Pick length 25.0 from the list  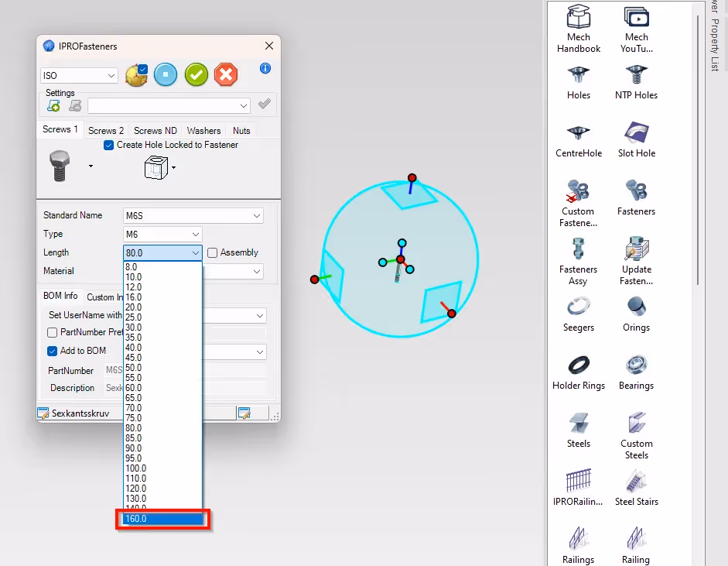pyautogui.click(x=162, y=317)
